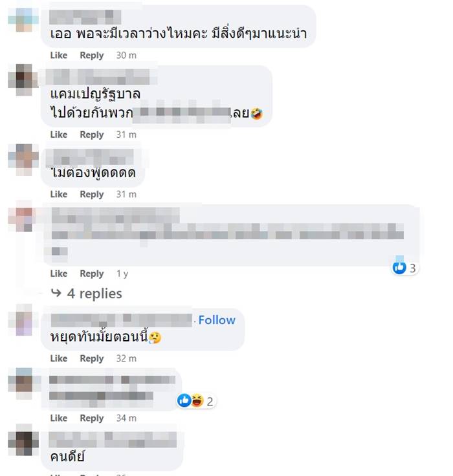The image size is (453, 476).
Task: Follow the user who commented หยุดทันมั้ยตอนนี้
Action: click(217, 320)
